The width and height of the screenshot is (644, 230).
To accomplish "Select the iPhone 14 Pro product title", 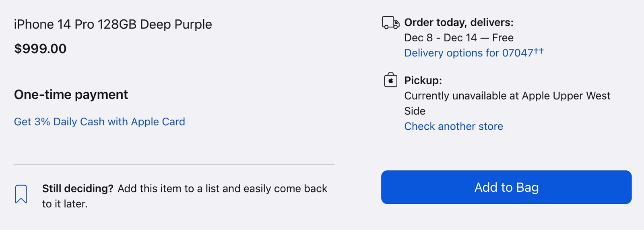I will point(113,25).
